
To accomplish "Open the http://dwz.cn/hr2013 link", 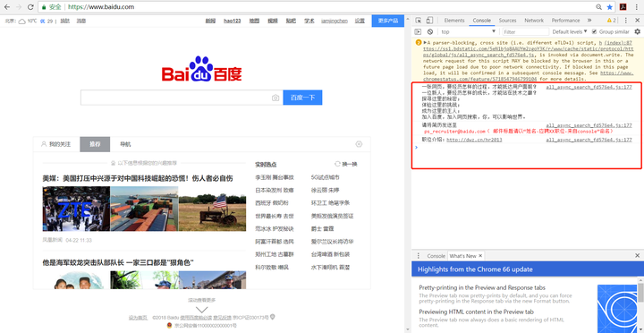I will click(x=474, y=140).
